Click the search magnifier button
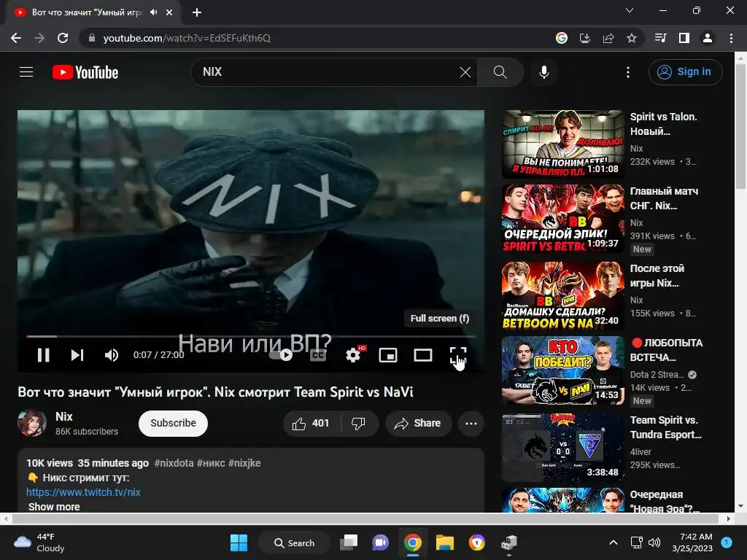 coord(500,72)
